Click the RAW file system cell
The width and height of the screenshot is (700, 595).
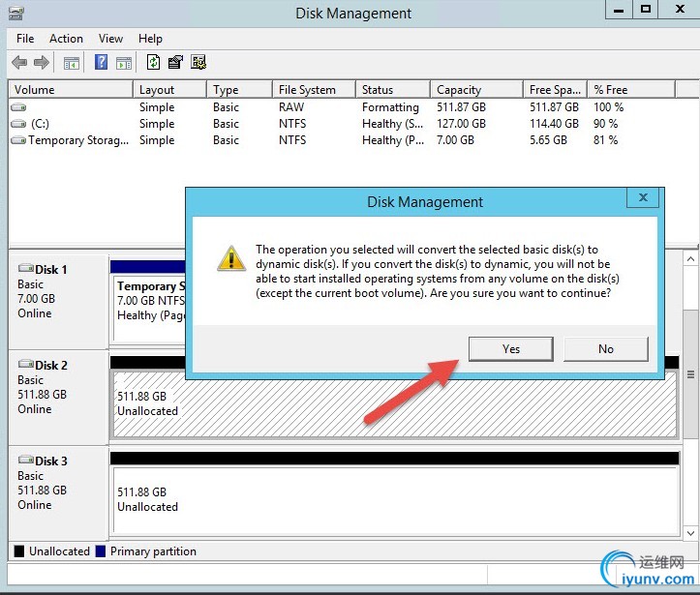(x=291, y=107)
